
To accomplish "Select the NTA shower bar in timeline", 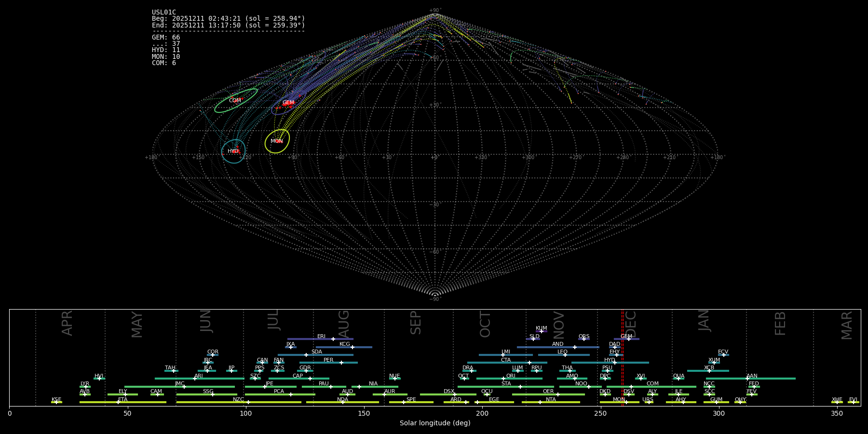I will pos(551,402).
